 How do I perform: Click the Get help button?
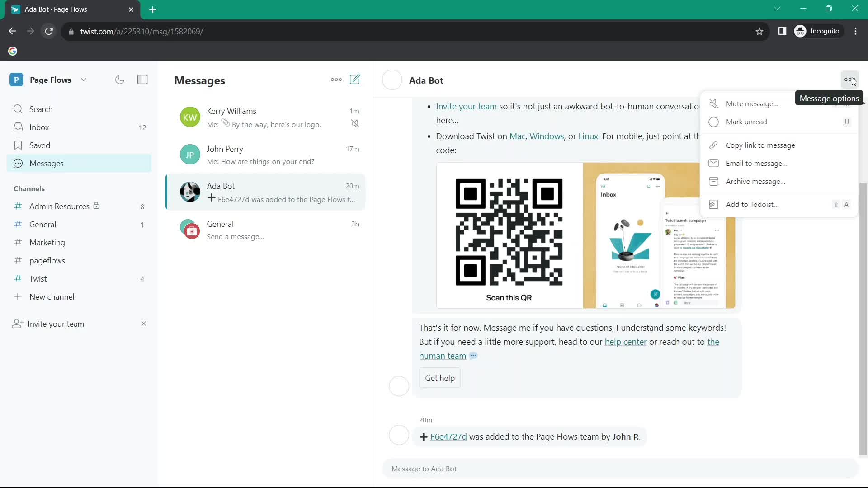[x=440, y=378]
